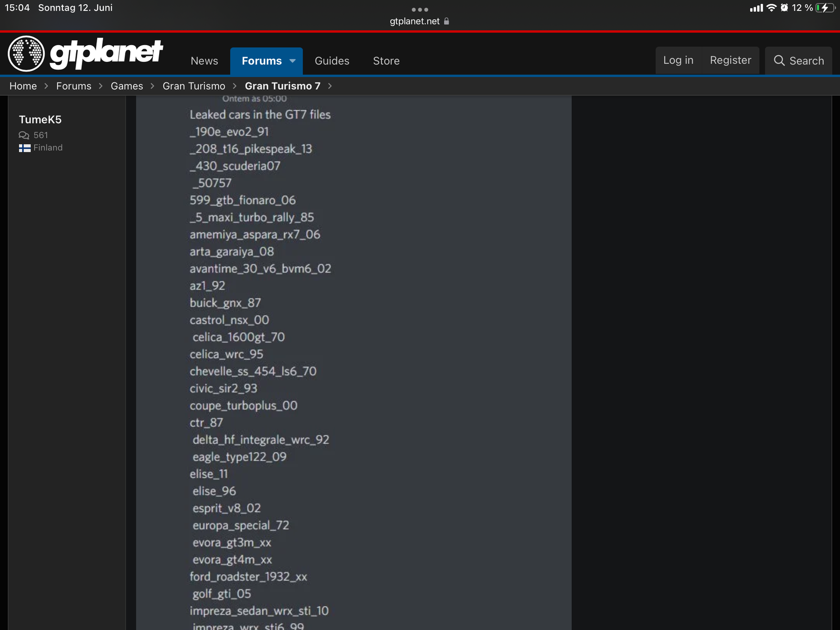Click the 'impreza_sedan_wrx_sti_10' entry
The image size is (840, 630).
(x=259, y=611)
